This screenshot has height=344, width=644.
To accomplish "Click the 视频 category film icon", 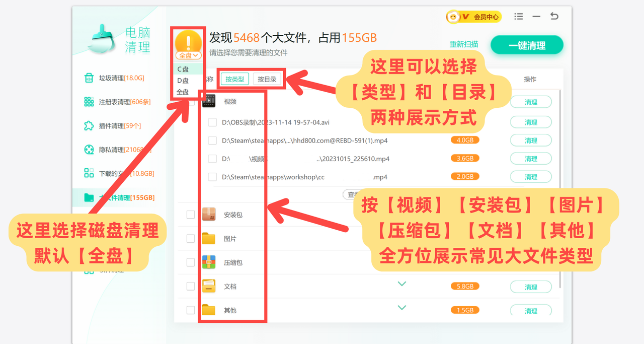I will 209,100.
